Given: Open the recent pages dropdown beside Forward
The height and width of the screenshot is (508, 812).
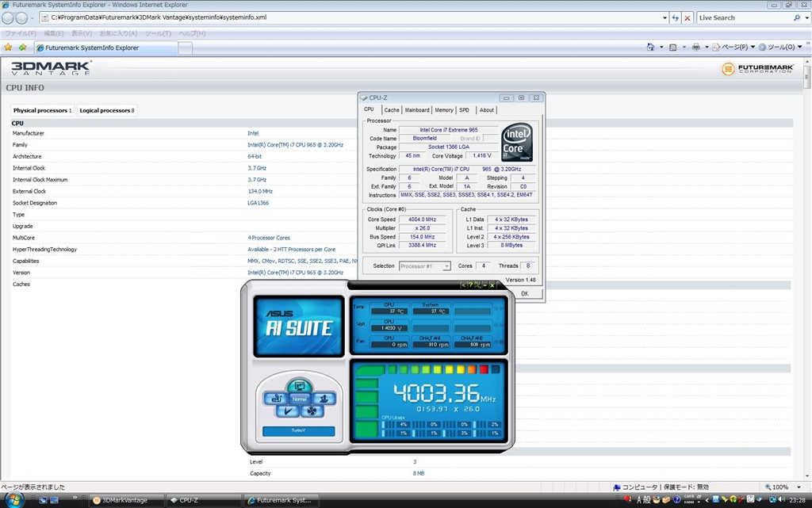Looking at the screenshot, I should pyautogui.click(x=32, y=18).
